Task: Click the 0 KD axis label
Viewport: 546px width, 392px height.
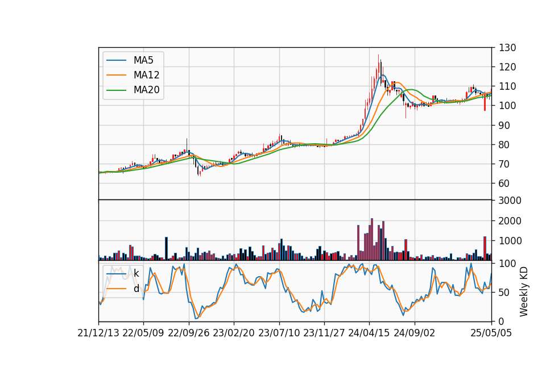Action: [x=502, y=322]
